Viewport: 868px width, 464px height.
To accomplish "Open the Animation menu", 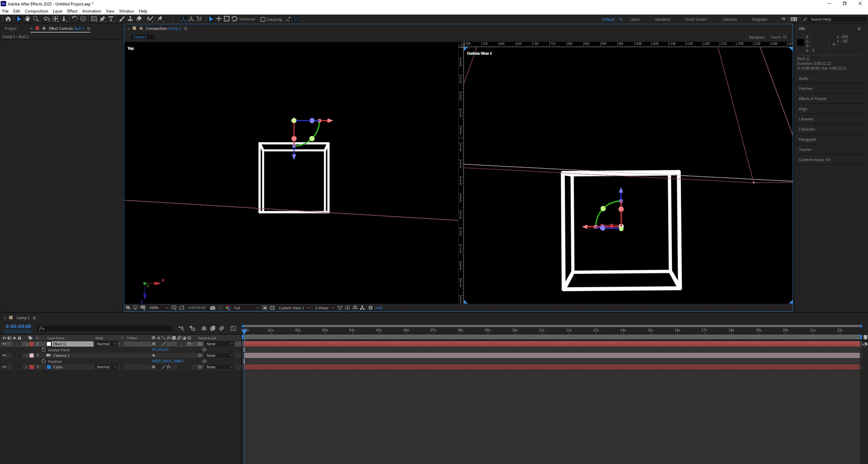I will pyautogui.click(x=91, y=11).
